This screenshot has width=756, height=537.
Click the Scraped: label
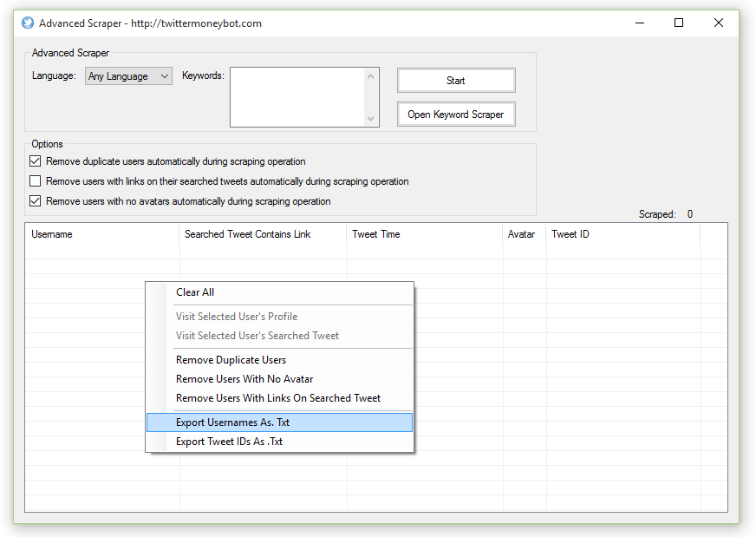coord(657,214)
